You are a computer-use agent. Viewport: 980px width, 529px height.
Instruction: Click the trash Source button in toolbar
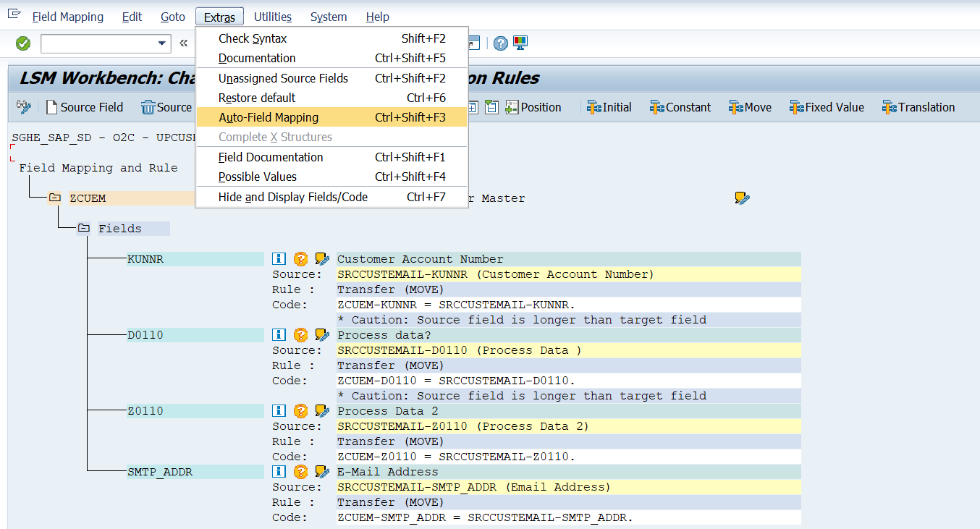tap(166, 107)
